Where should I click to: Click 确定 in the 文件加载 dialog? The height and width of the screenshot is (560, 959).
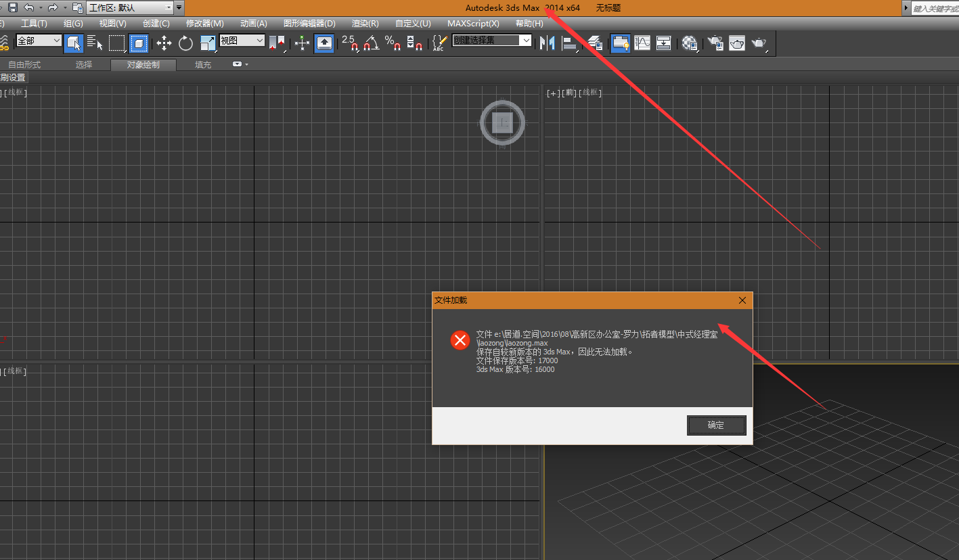(716, 425)
